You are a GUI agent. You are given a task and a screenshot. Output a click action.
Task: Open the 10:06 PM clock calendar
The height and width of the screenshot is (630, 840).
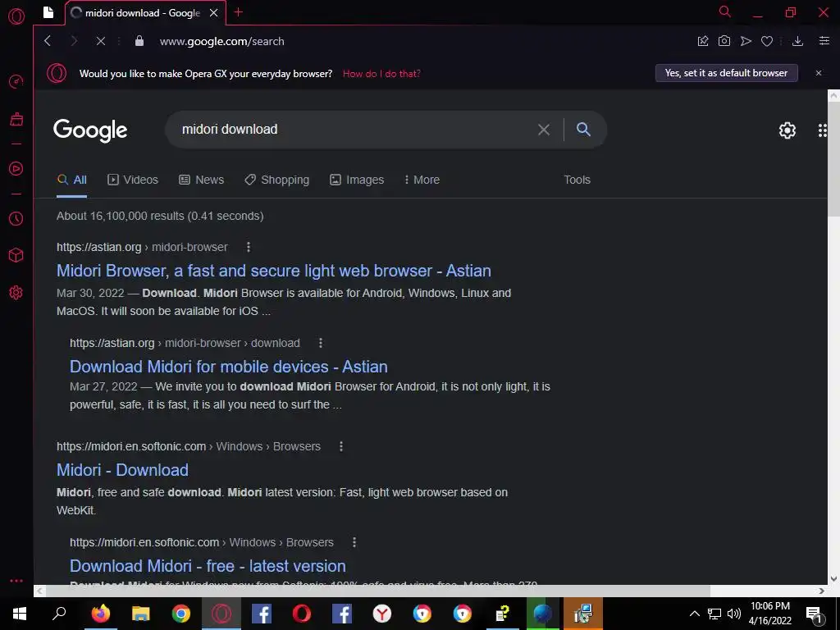click(769, 614)
